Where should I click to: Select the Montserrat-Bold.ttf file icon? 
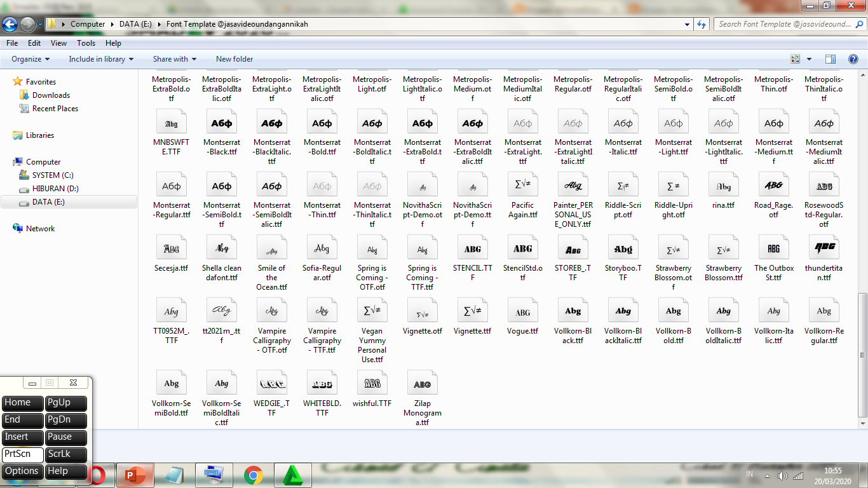click(322, 122)
